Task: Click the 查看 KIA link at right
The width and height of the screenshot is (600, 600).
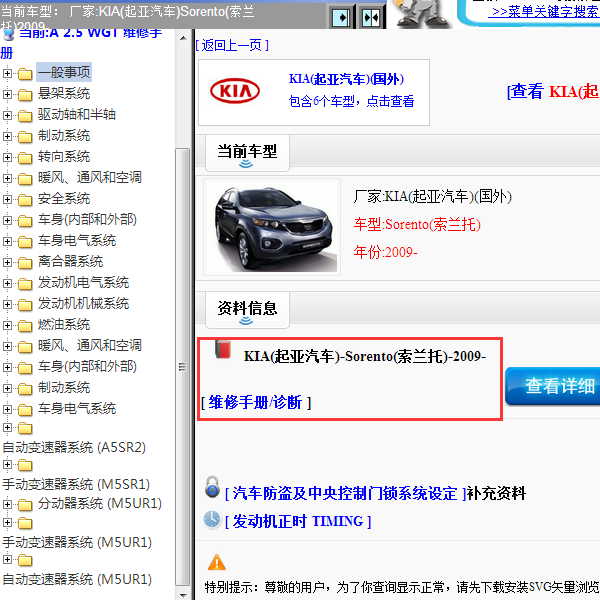Action: 553,92
